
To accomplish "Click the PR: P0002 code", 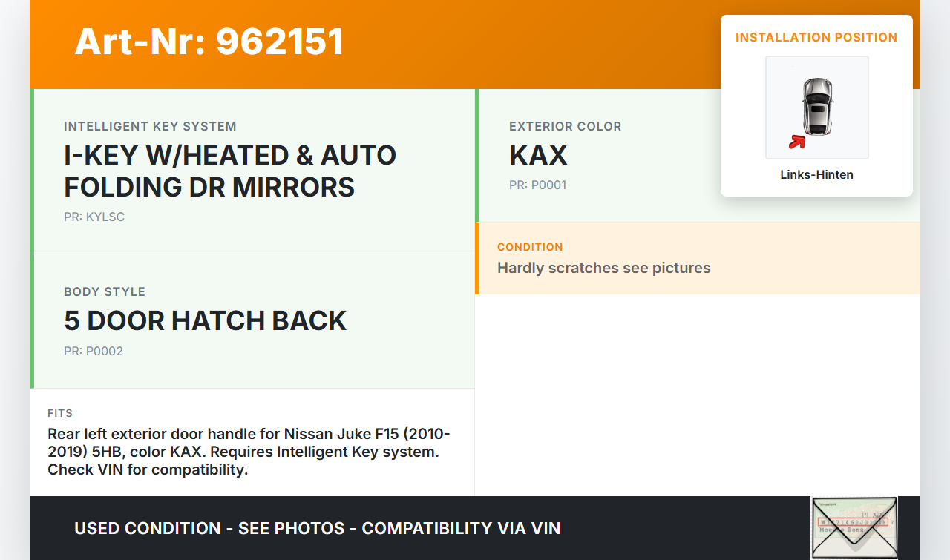I will click(94, 352).
